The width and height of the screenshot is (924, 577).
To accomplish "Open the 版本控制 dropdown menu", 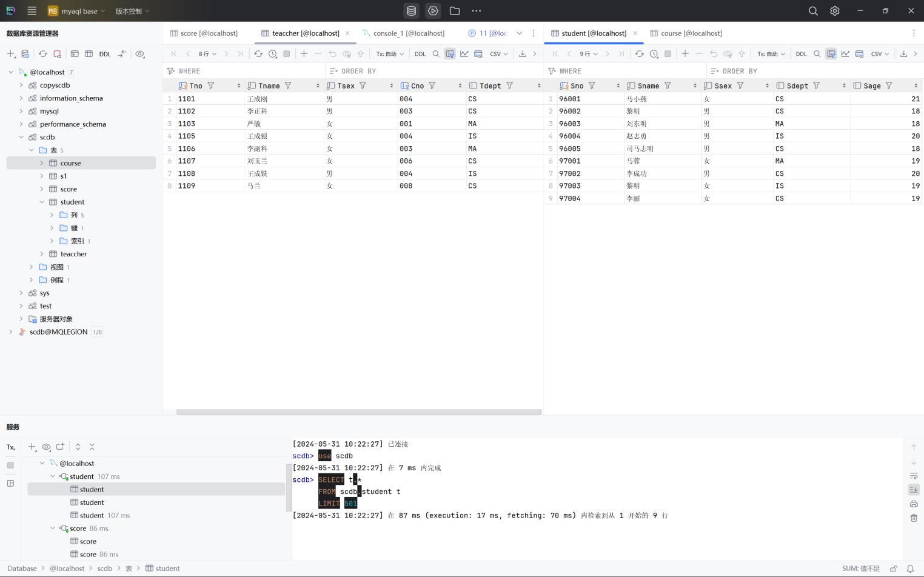I will (132, 11).
